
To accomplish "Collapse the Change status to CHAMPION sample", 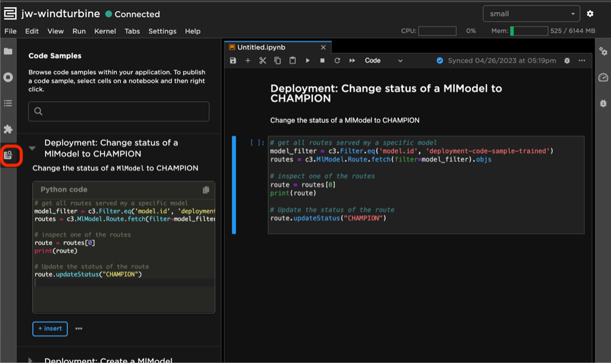I will pos(32,148).
